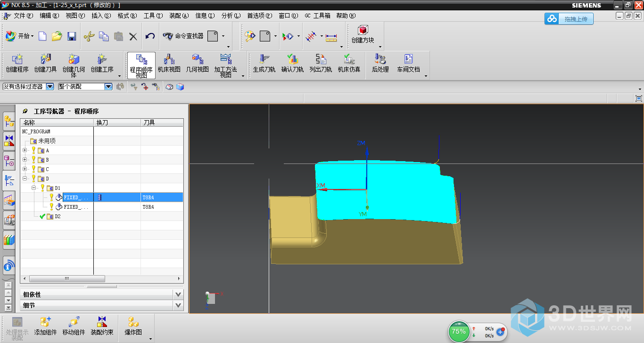Click the Cut scissors icon

point(89,36)
